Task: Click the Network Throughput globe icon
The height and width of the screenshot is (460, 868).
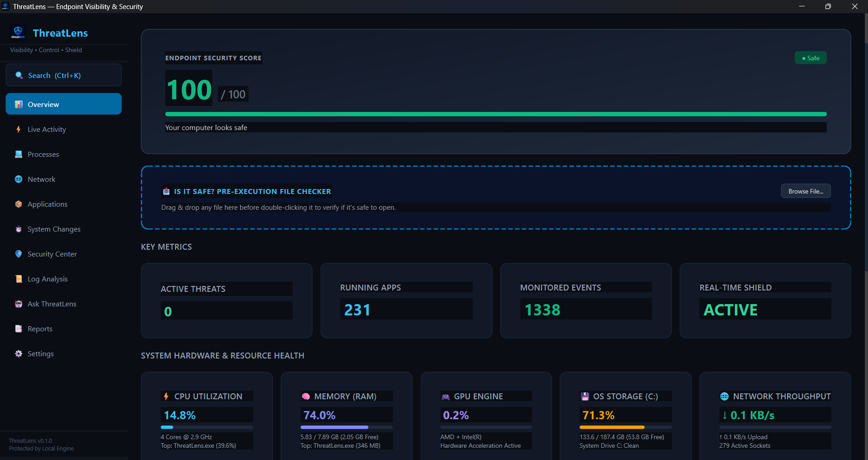Action: [x=724, y=396]
